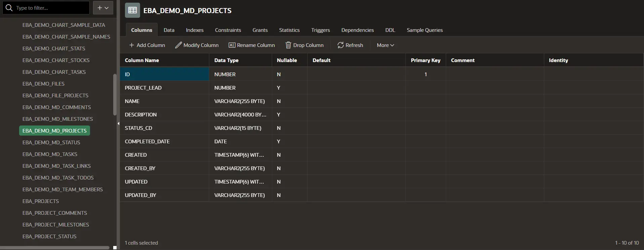Go to the Constraints tab
644x250 pixels.
(x=228, y=30)
